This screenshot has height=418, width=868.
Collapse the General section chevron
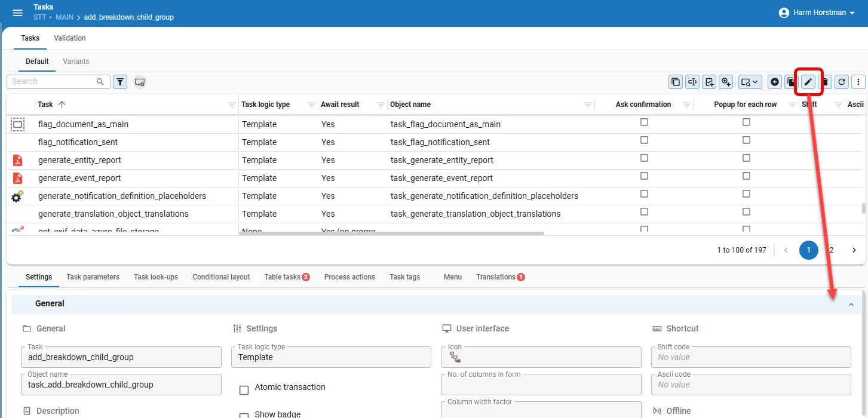pos(851,305)
